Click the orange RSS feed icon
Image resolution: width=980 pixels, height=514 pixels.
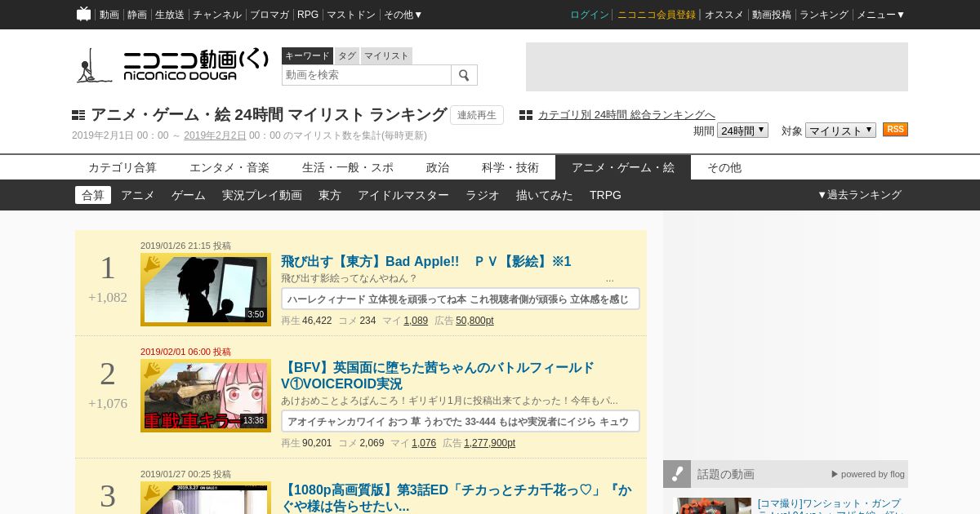(895, 130)
